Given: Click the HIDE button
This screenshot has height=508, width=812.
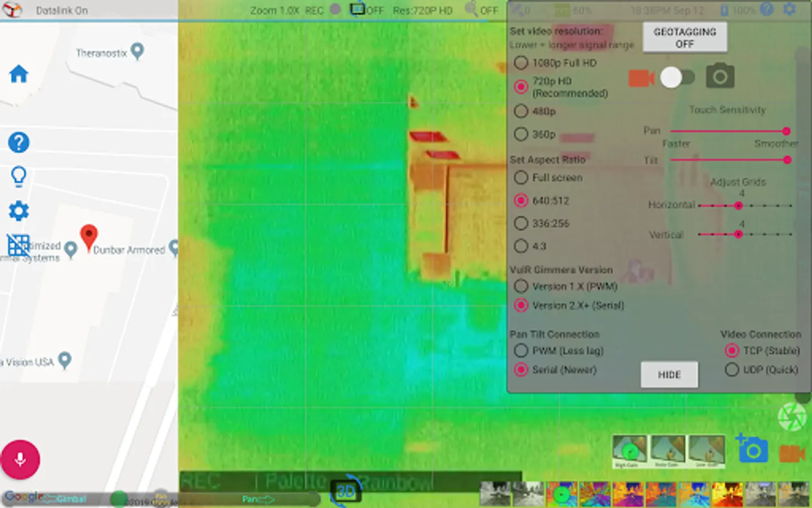Looking at the screenshot, I should tap(669, 374).
